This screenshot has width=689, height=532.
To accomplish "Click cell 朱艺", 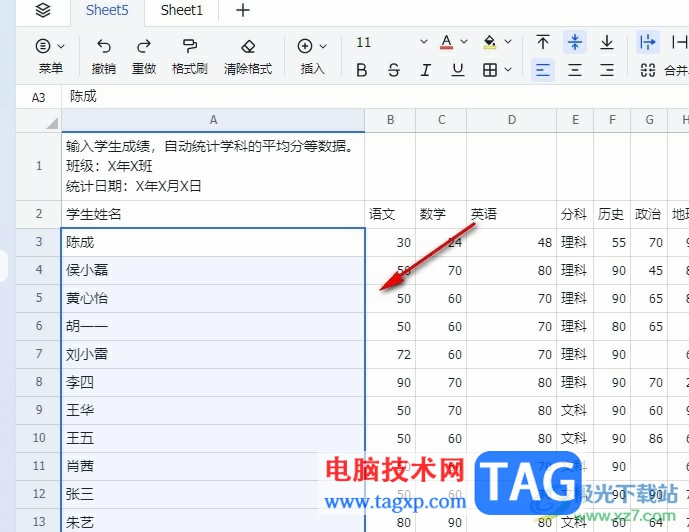I will [x=213, y=521].
